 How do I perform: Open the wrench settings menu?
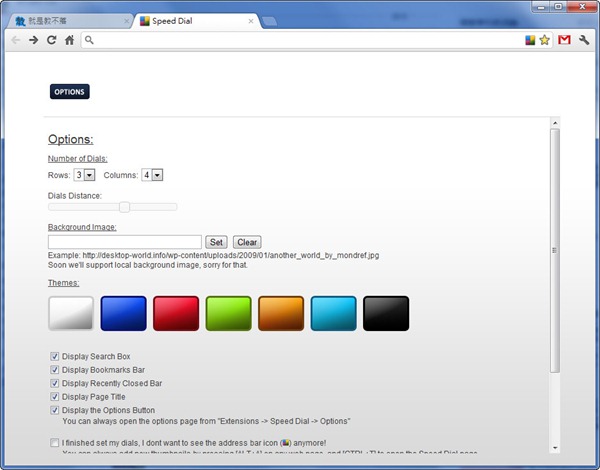tap(584, 40)
